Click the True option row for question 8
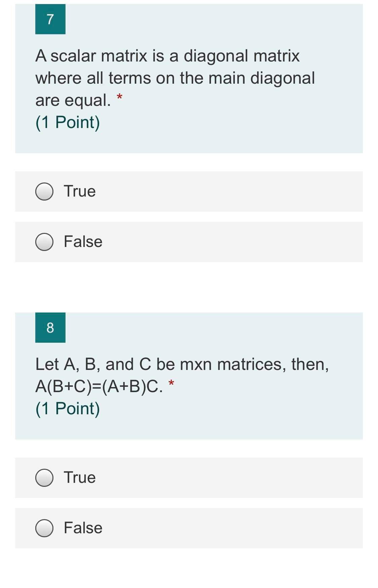Screen dimensions: 378x588 (x=188, y=477)
